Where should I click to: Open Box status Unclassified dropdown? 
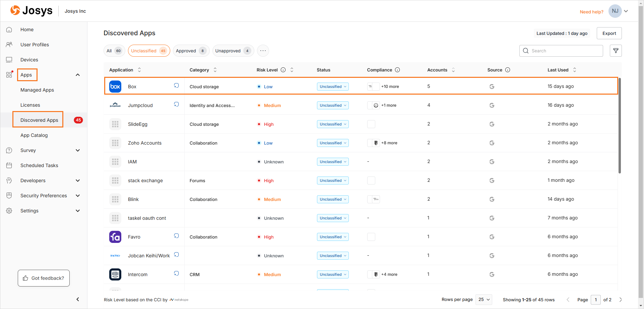[333, 87]
